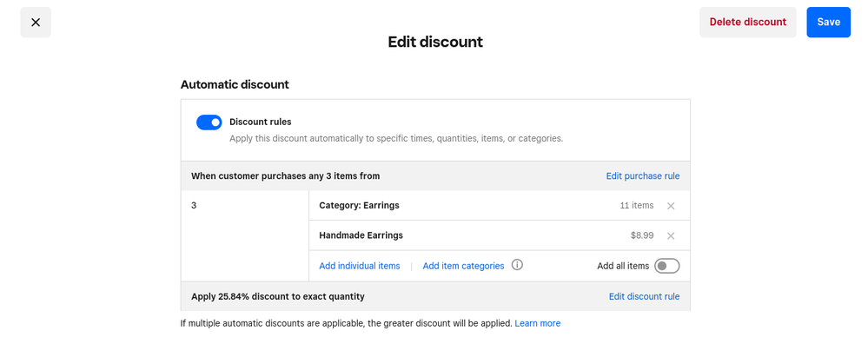Follow the Learn more link

(537, 323)
